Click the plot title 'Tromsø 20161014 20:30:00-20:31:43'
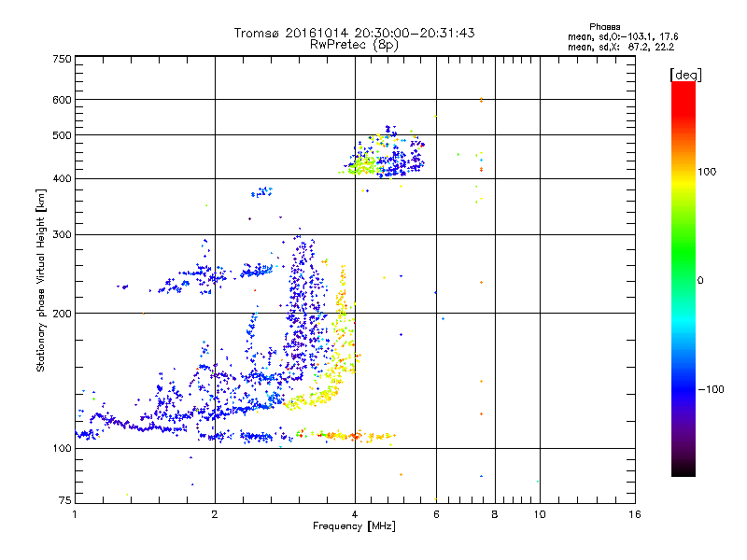Screen dimensions: 747x560 point(354,33)
